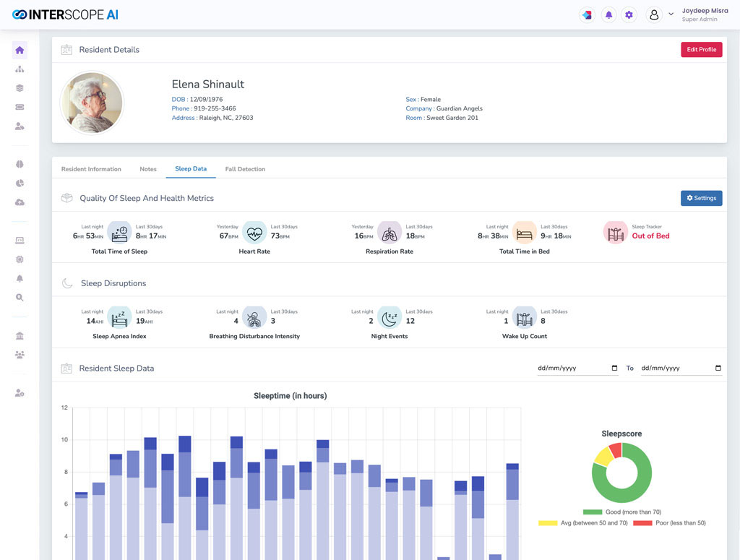740x560 pixels.
Task: Click the Wake Up Count icon
Action: coord(525,317)
